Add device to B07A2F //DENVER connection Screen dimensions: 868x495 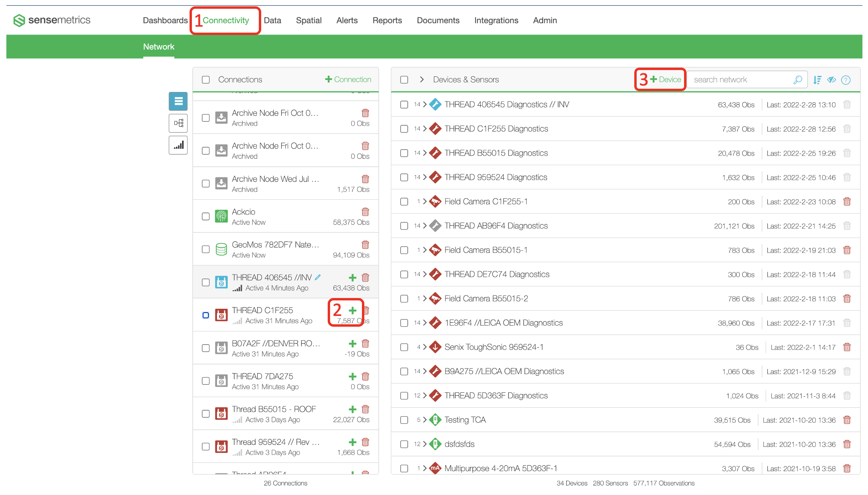coord(352,343)
